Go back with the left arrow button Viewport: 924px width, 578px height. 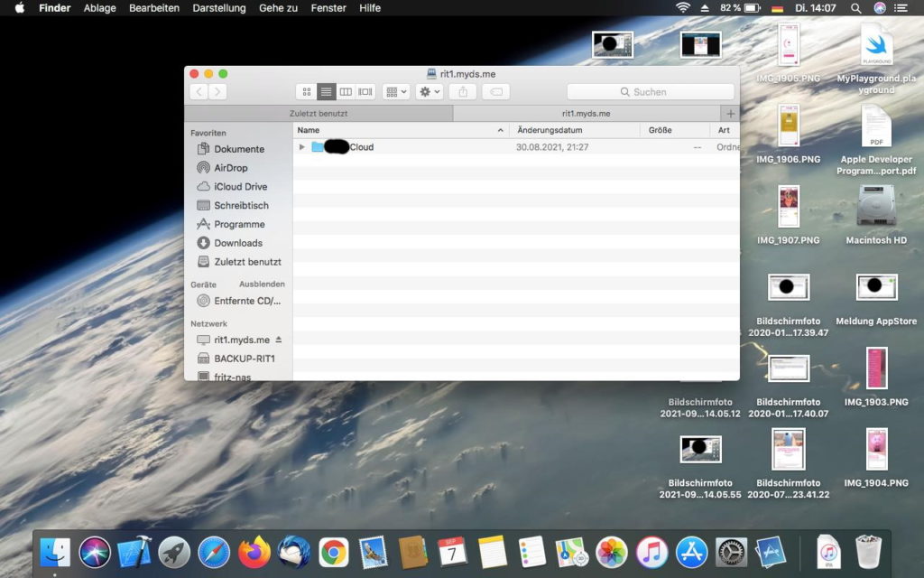pos(199,92)
